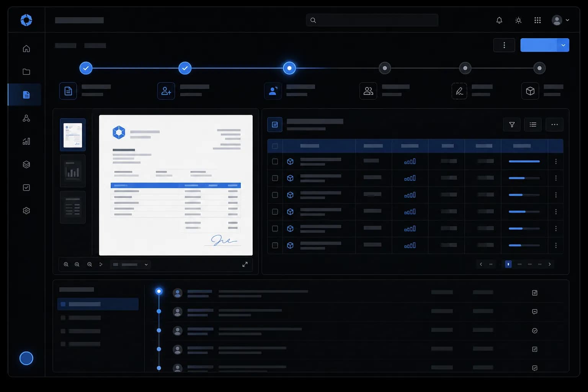This screenshot has width=588, height=392.
Task: Open the folder icon in the sidebar
Action: pos(26,72)
